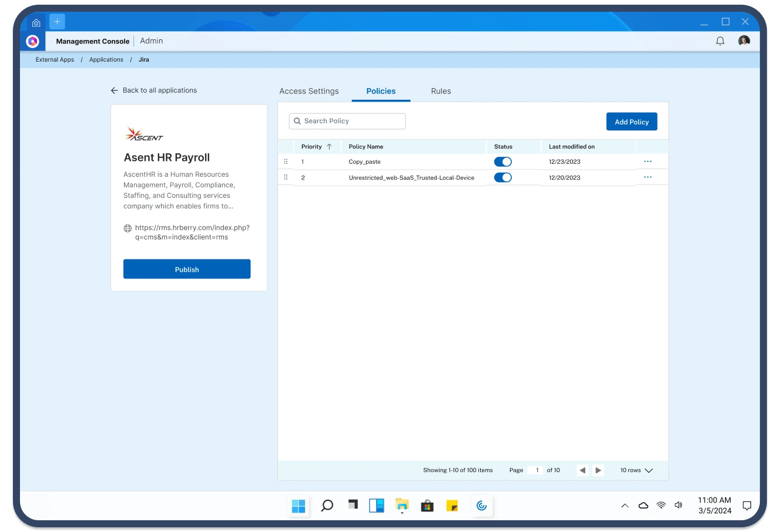Open more options for Unrestricted_web-SaaS policy

pos(648,177)
